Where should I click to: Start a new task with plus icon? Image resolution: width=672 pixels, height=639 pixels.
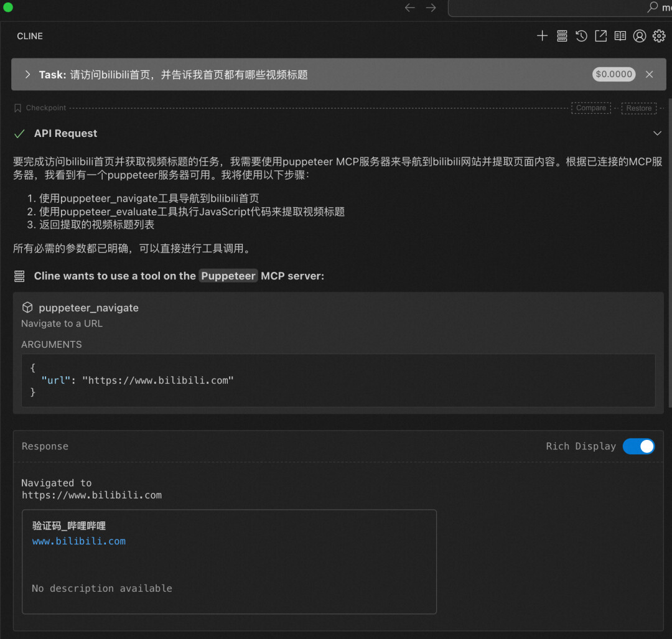[542, 36]
